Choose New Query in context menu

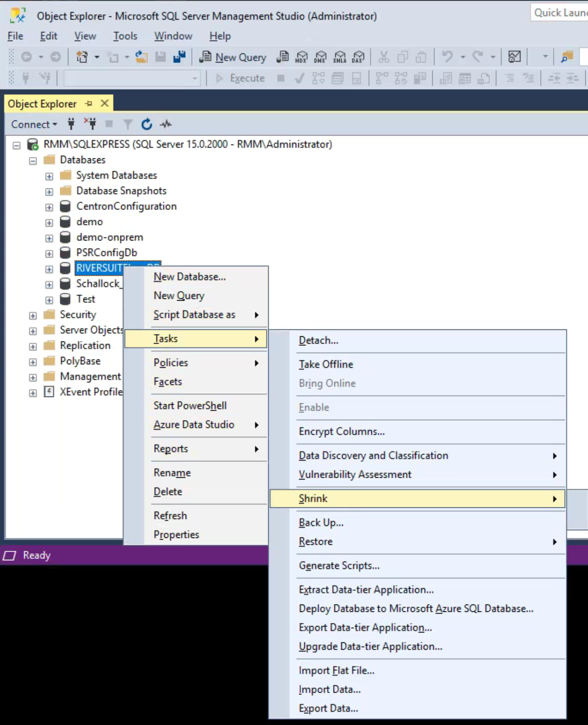coord(196,296)
